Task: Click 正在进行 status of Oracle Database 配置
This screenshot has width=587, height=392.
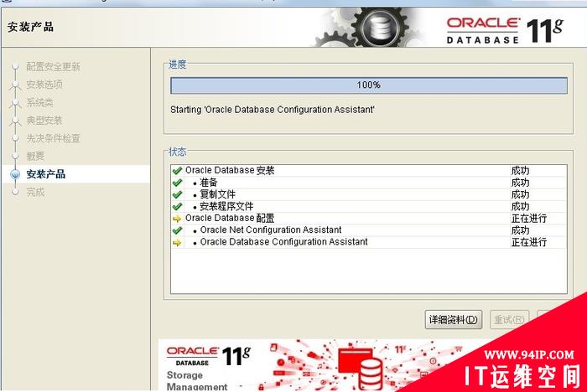Action: coord(529,219)
